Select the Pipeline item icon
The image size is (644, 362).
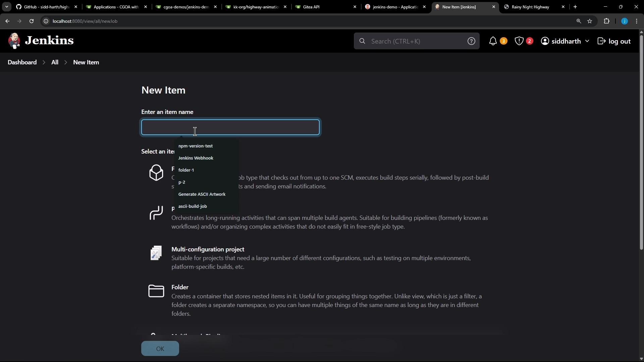(156, 213)
